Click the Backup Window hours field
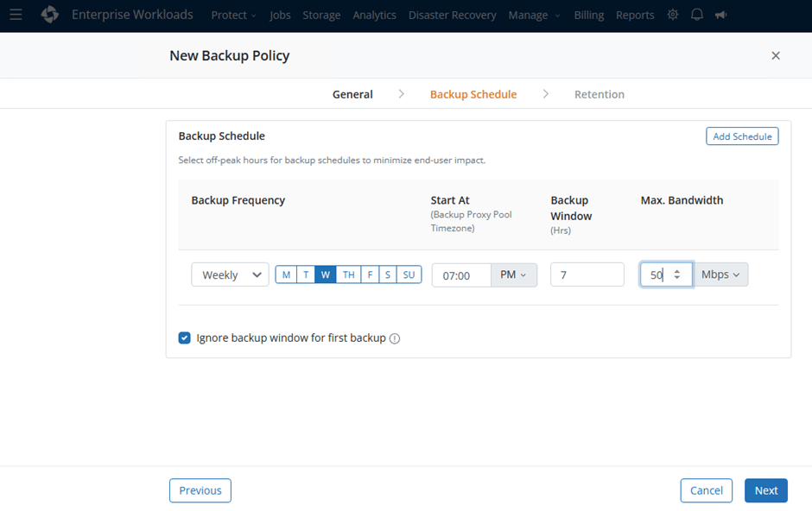The image size is (812, 511). point(587,274)
